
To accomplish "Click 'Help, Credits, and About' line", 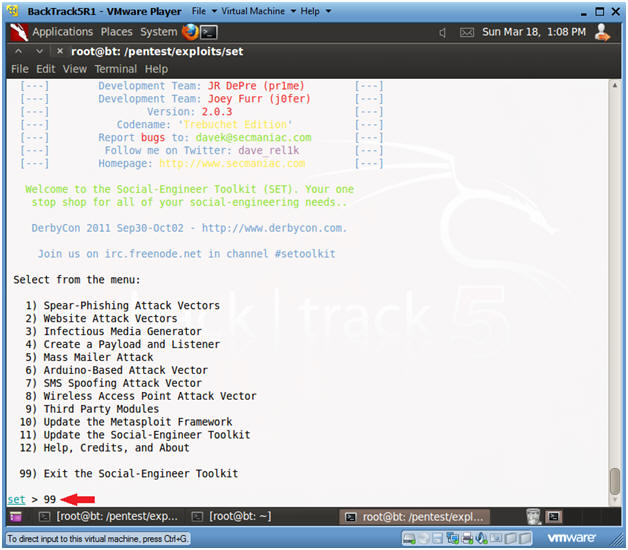I will pyautogui.click(x=105, y=447).
